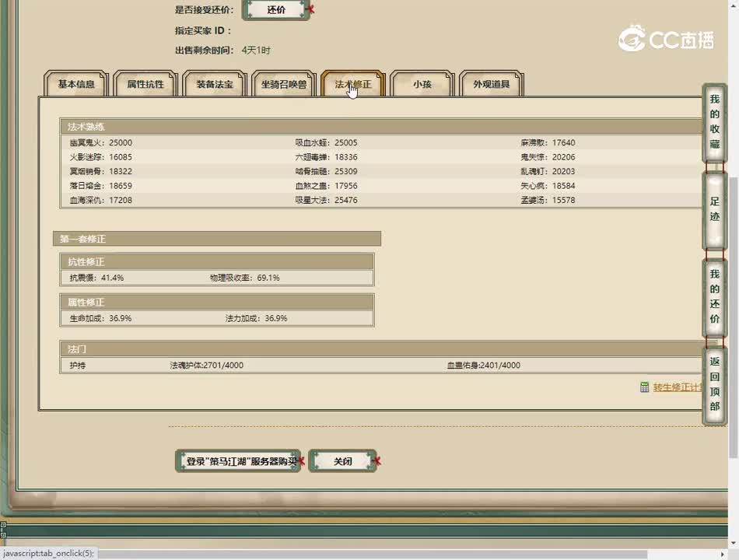739x560 pixels.
Task: Click the 血蛊佑身:2401/4000 entry
Action: coord(484,366)
